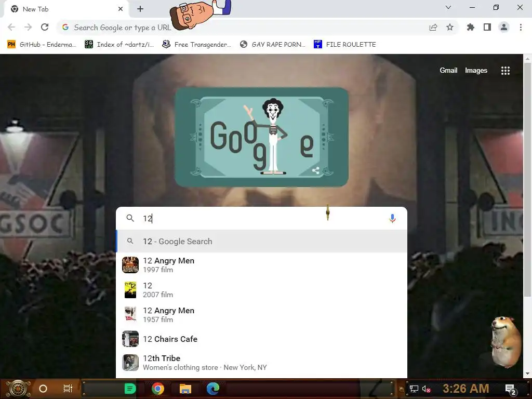Open the Chrome profile avatar
532x399 pixels.
pyautogui.click(x=504, y=27)
